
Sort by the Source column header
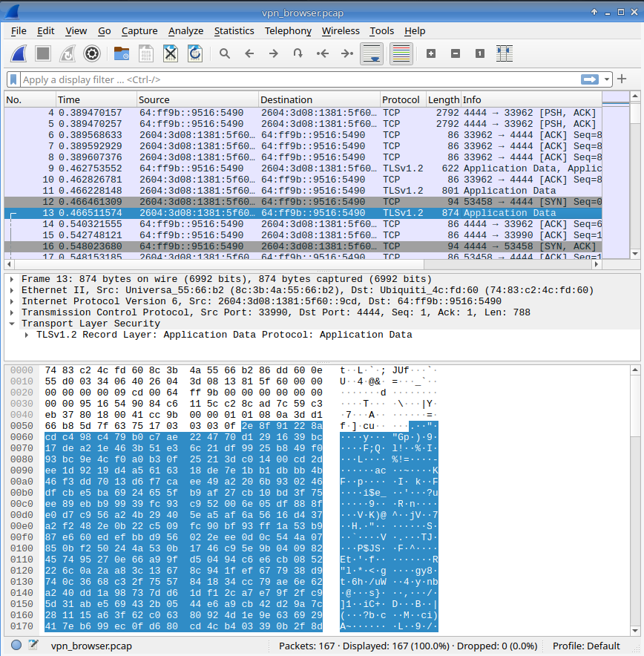pyautogui.click(x=197, y=99)
